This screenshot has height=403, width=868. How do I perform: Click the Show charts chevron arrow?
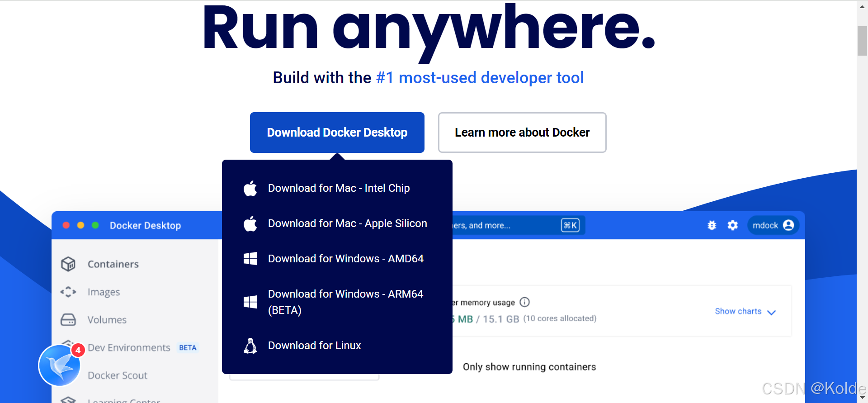[x=772, y=312]
